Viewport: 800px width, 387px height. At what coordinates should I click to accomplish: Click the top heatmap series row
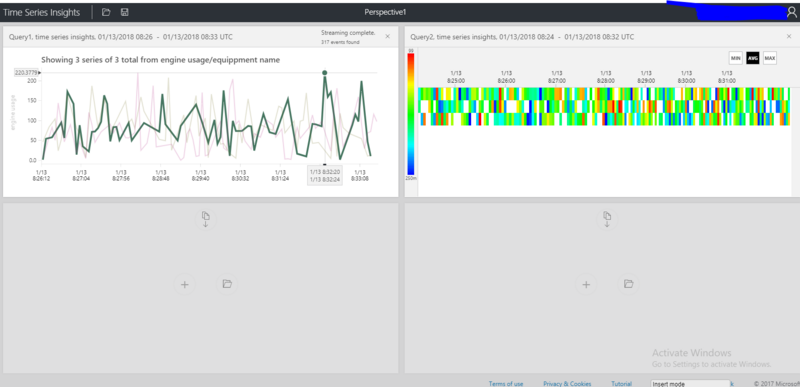click(604, 93)
